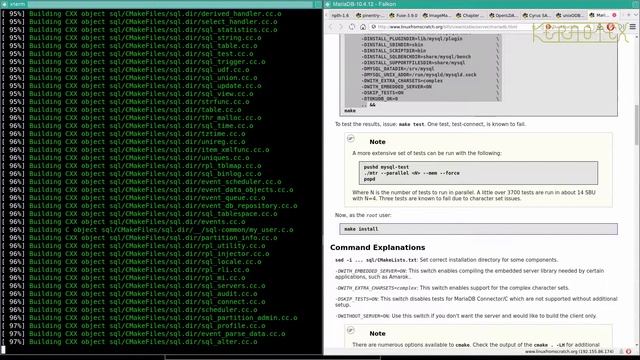Screen dimensions: 640x360
Task: Switch to the unixODB... tab
Action: 570,15
